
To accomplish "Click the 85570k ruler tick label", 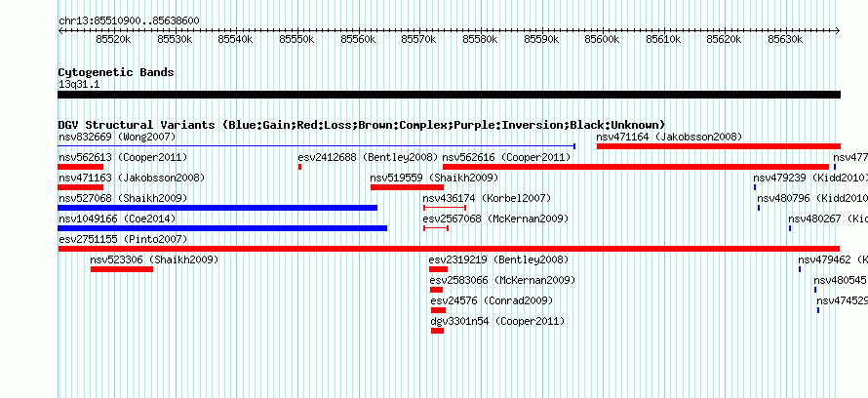I will (x=419, y=39).
